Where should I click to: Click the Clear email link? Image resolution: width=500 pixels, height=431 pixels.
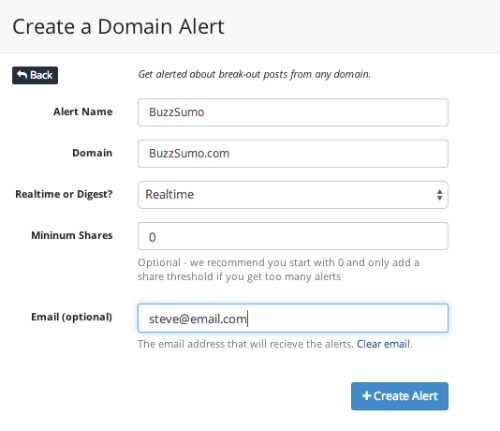coord(383,344)
